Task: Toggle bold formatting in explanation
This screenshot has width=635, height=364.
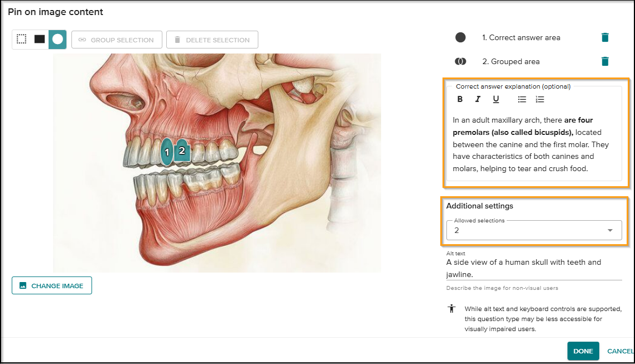Action: [460, 100]
